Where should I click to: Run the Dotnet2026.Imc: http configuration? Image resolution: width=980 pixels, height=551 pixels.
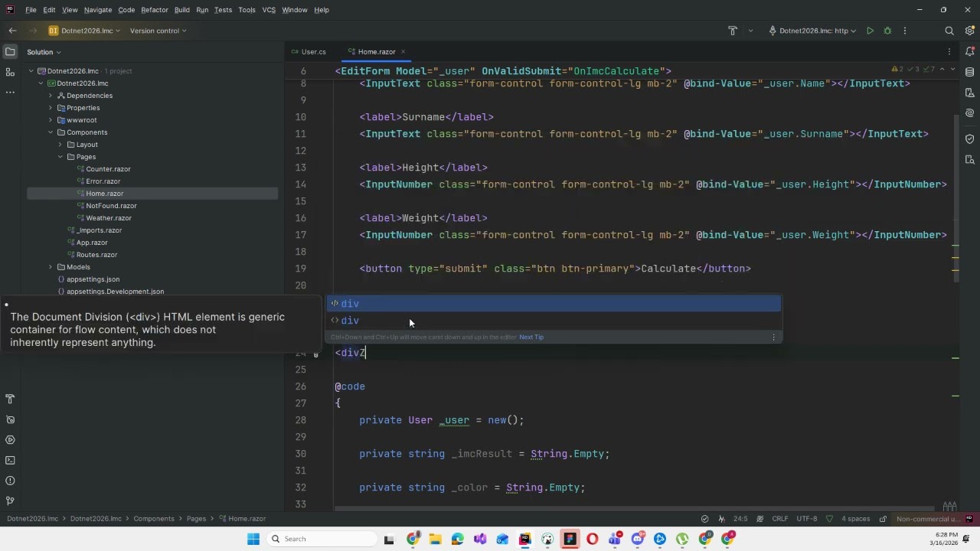[x=870, y=31]
